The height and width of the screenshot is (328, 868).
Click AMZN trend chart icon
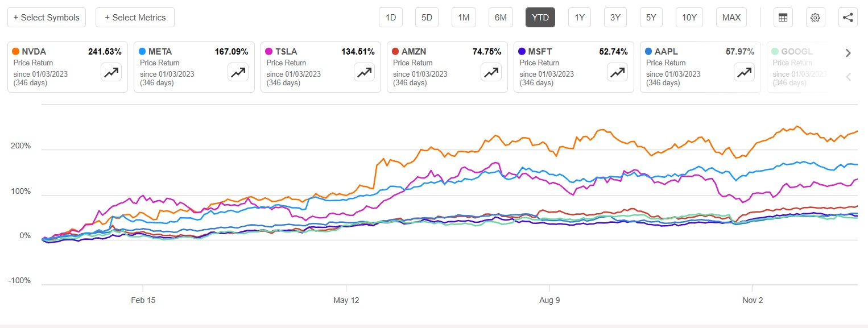tap(491, 72)
